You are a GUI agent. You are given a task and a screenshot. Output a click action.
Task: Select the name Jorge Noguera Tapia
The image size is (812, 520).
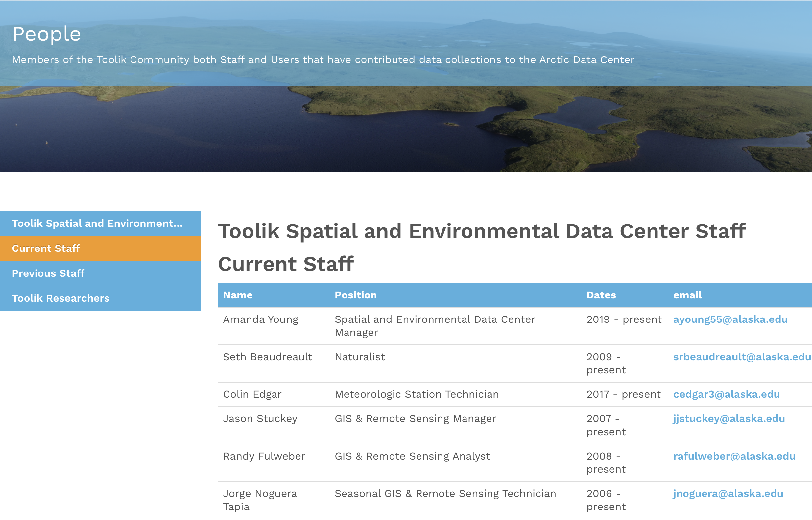click(x=260, y=500)
